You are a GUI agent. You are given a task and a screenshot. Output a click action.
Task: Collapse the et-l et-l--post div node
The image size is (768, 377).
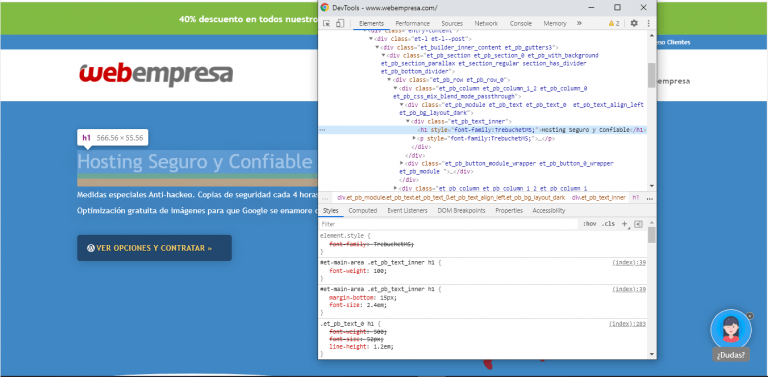click(x=371, y=39)
